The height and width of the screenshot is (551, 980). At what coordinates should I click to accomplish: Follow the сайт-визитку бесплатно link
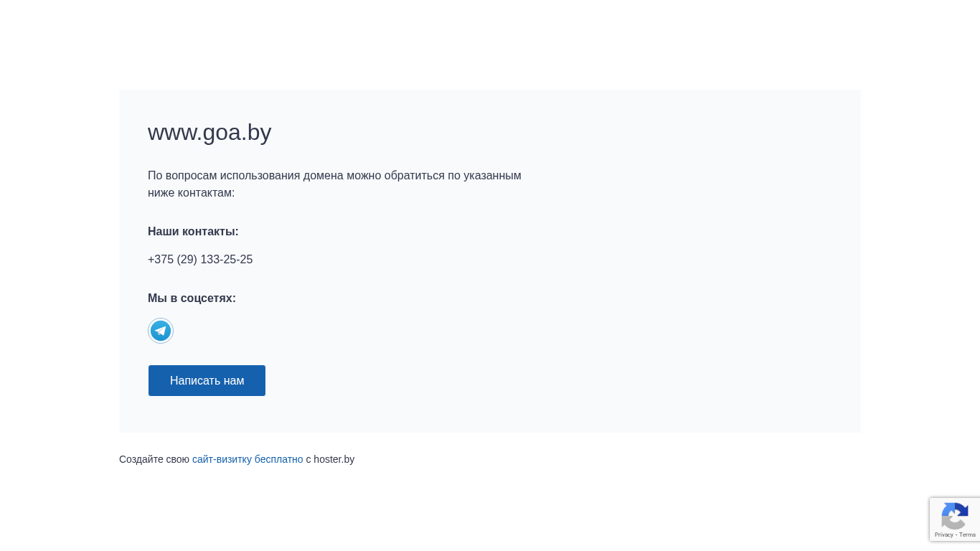(x=248, y=459)
